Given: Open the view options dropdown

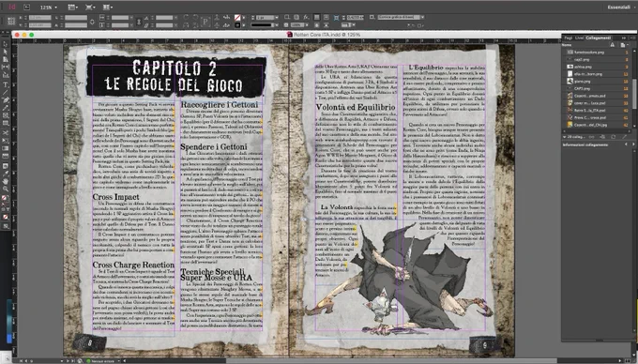Looking at the screenshot, I should coord(73,7).
